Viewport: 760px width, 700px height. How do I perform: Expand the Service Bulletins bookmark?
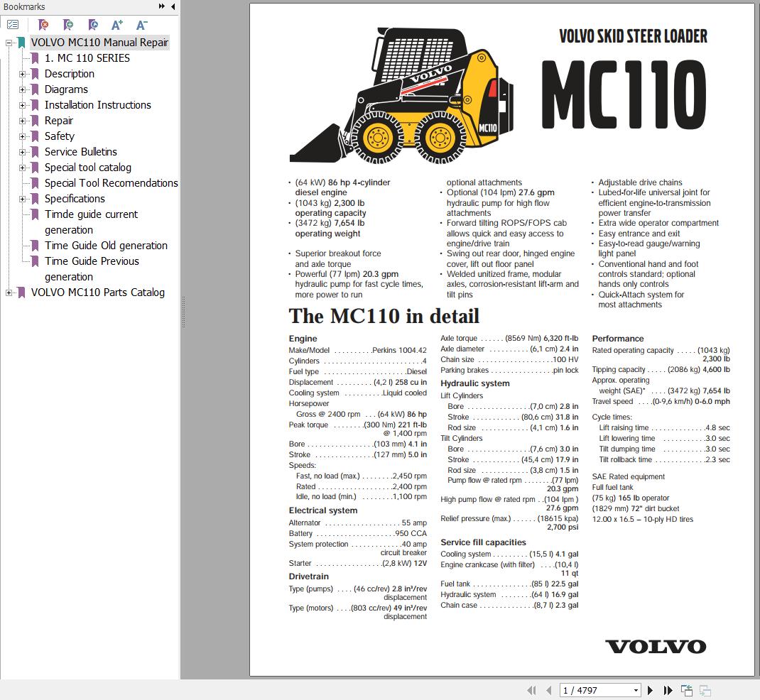coord(22,152)
